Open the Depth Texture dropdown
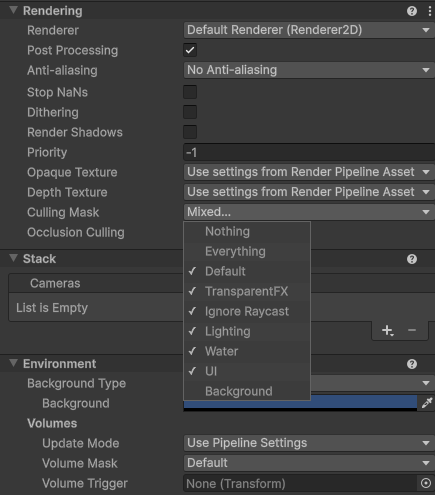Screen dimensions: 435x495 pyautogui.click(x=309, y=192)
